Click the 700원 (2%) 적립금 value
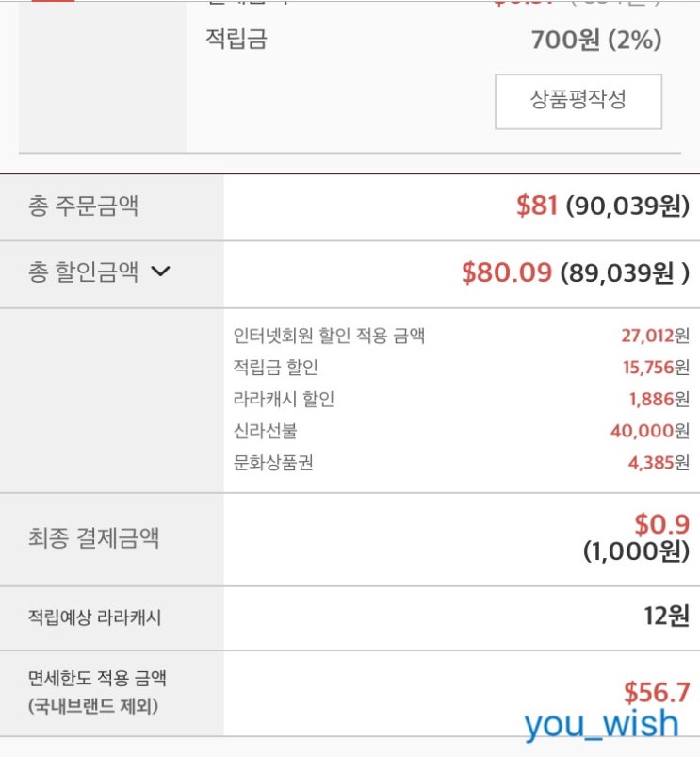This screenshot has width=700, height=757. point(596,40)
